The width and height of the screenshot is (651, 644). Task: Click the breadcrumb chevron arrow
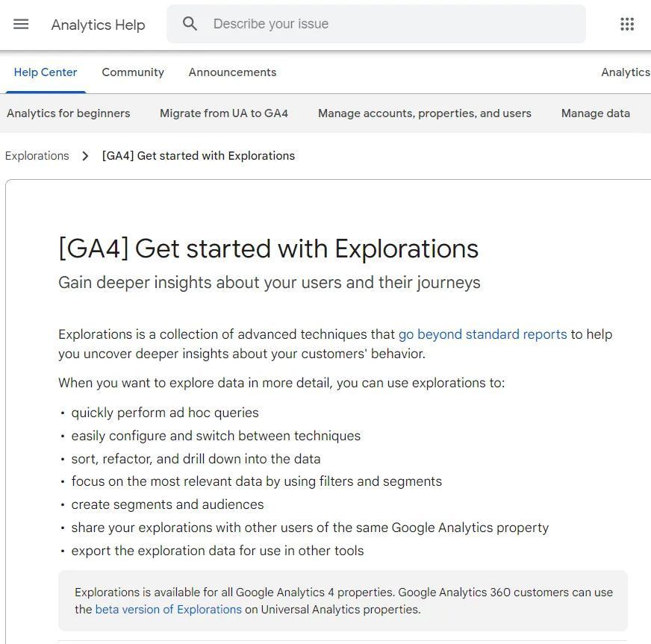[x=85, y=156]
